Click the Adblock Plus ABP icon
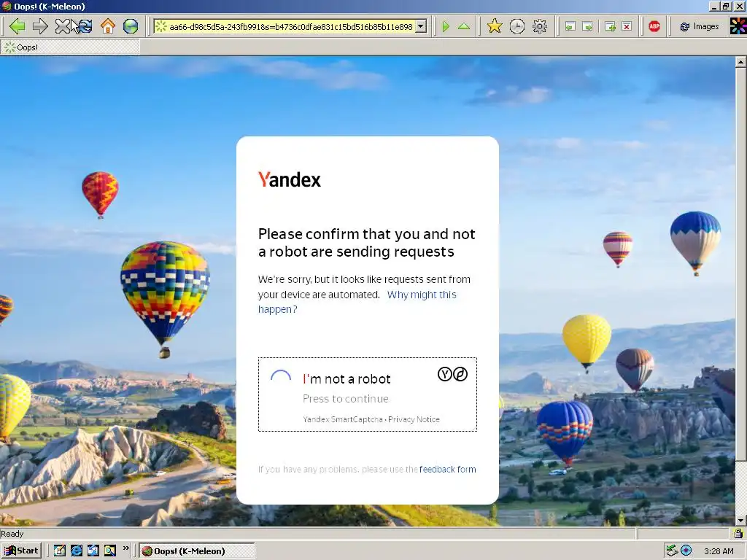 tap(654, 27)
